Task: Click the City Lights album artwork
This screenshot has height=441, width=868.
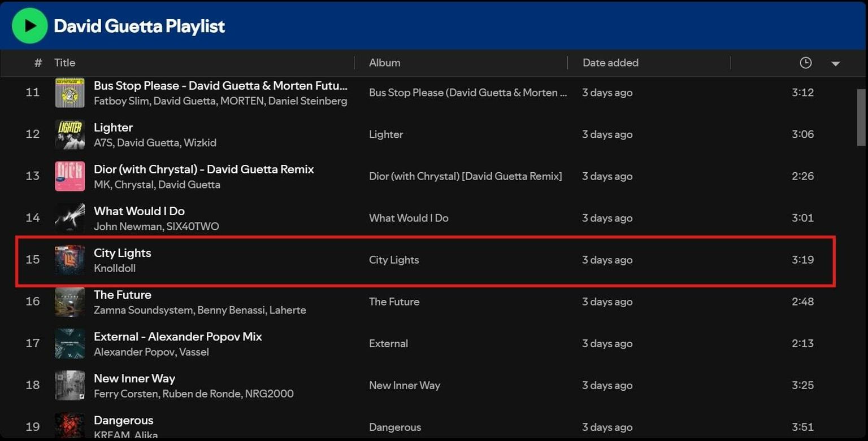Action: point(70,260)
